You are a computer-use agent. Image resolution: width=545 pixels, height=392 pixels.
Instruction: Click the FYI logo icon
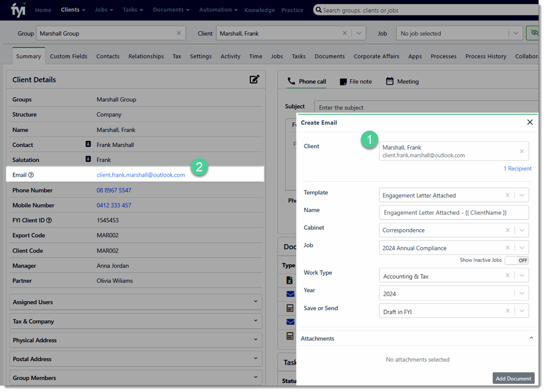click(18, 10)
